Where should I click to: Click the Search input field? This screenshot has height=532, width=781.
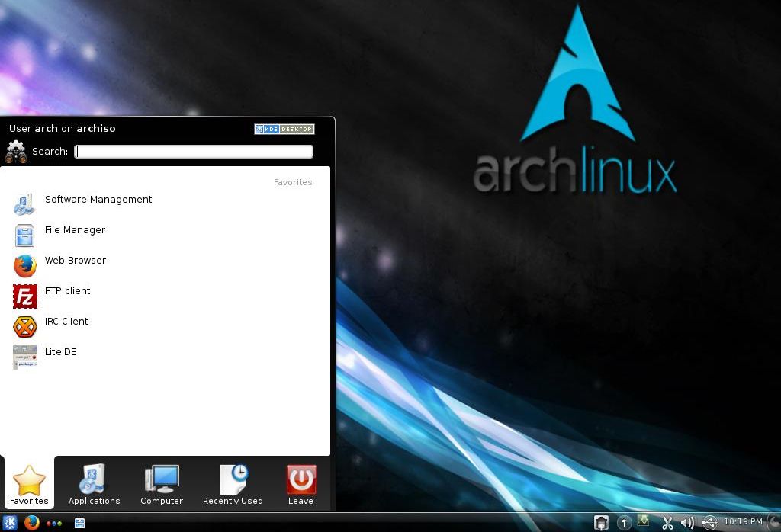tap(194, 152)
